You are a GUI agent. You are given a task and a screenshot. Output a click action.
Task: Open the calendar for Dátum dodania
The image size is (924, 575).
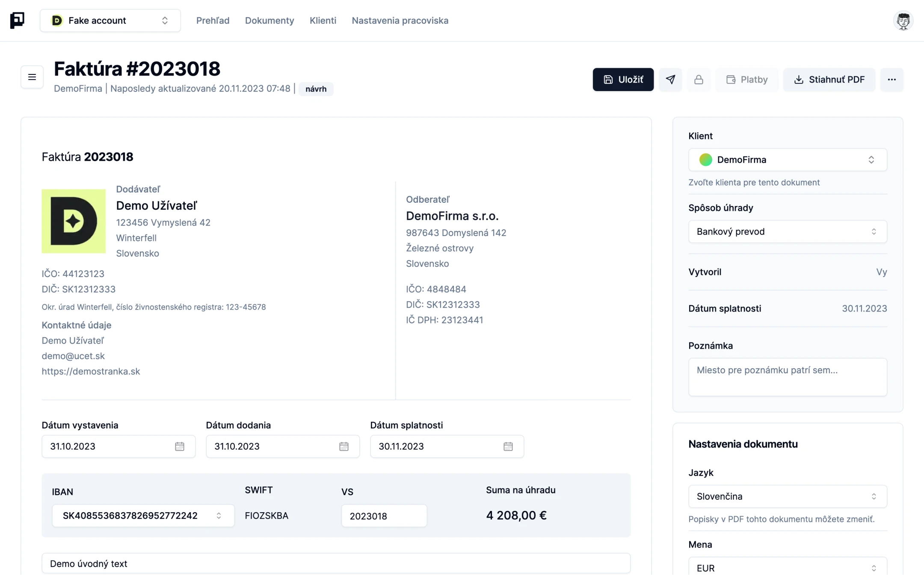344,446
